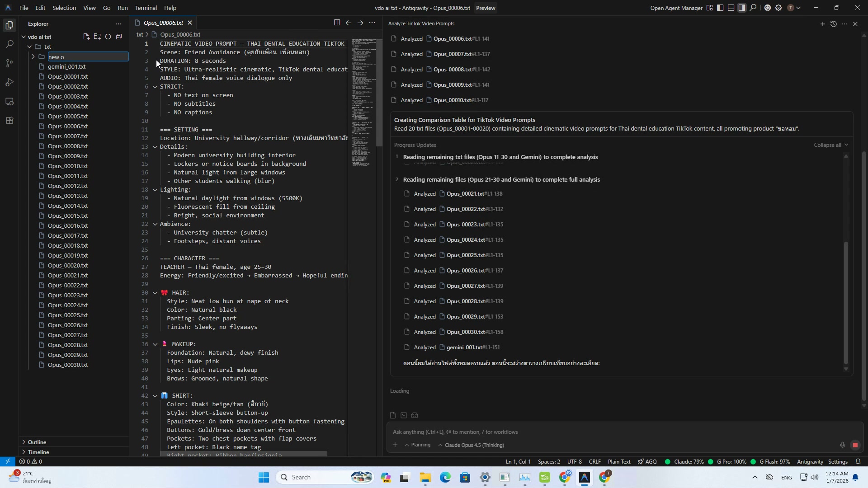Open agent conversation history
The height and width of the screenshot is (488, 868).
[833, 23]
